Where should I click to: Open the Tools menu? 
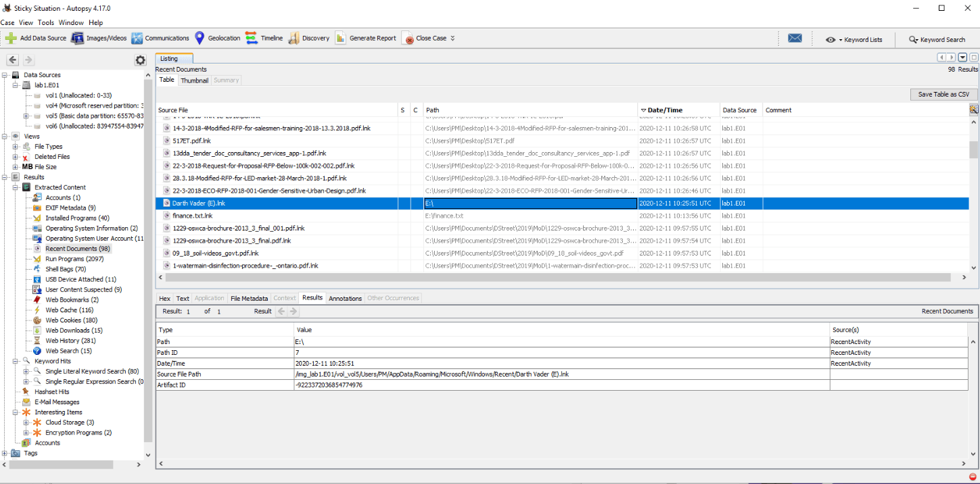(x=45, y=23)
